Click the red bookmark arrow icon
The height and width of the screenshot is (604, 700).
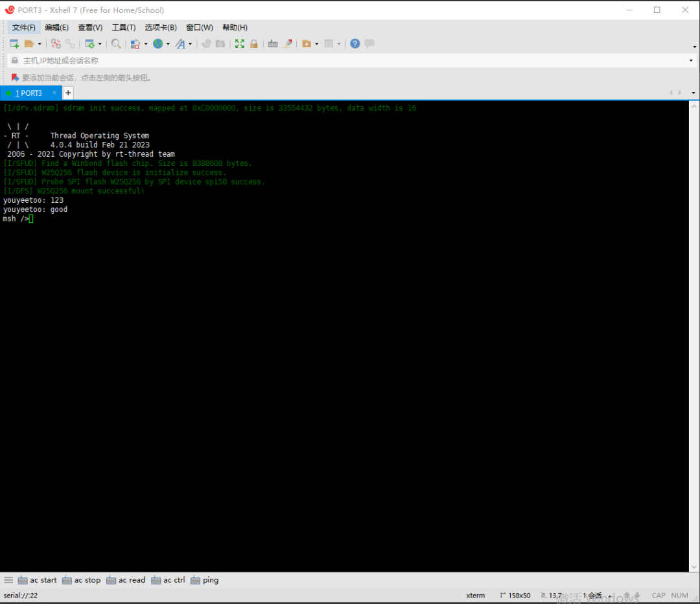(15, 78)
